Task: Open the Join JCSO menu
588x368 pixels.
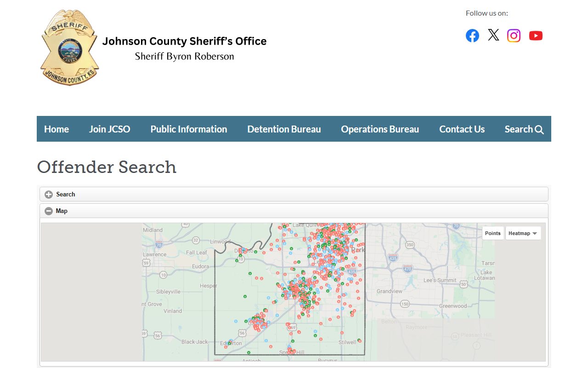Action: pyautogui.click(x=110, y=129)
